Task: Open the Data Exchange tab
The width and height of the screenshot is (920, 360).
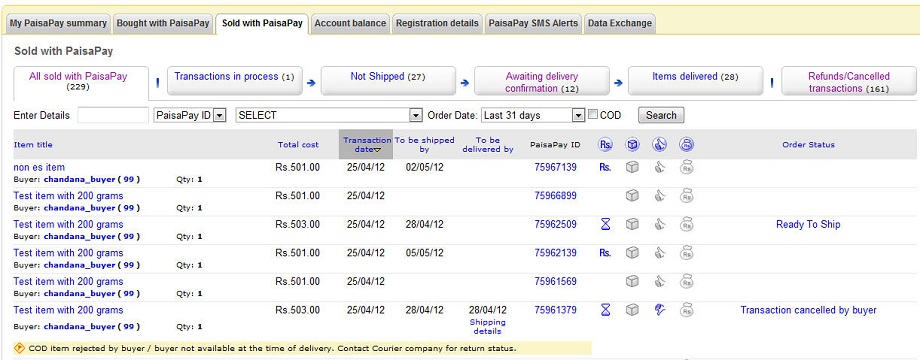Action: pos(620,23)
